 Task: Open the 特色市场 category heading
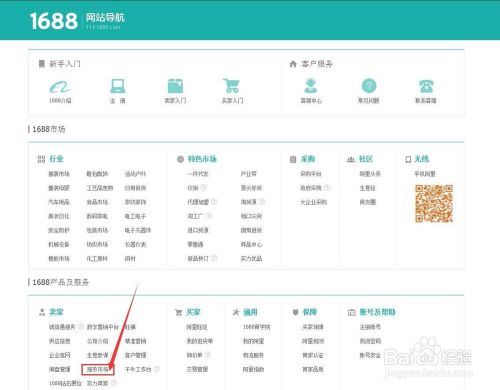(x=202, y=159)
